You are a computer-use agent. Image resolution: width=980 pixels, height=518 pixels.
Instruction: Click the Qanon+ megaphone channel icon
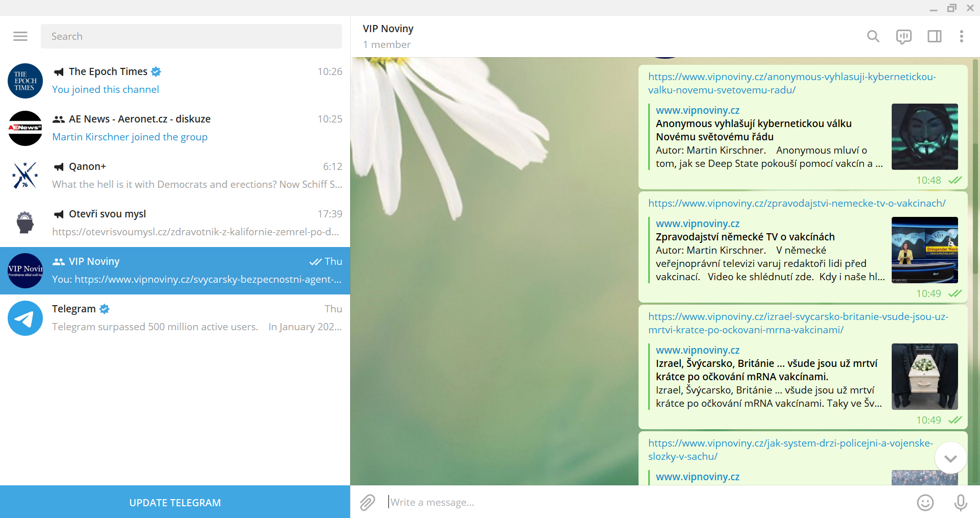pyautogui.click(x=59, y=167)
